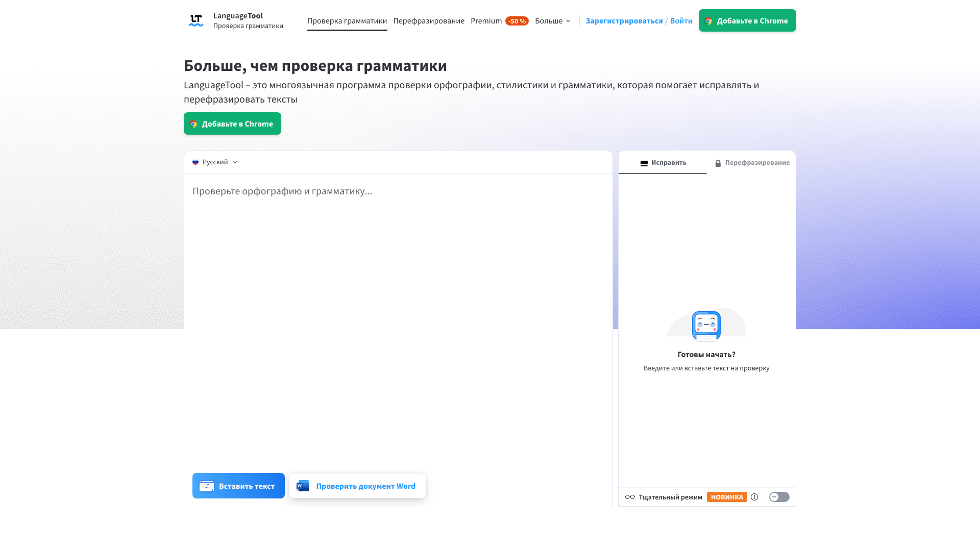Click Добавьте в Chrome button under heading
Viewport: 980px width, 551px height.
coord(232,123)
